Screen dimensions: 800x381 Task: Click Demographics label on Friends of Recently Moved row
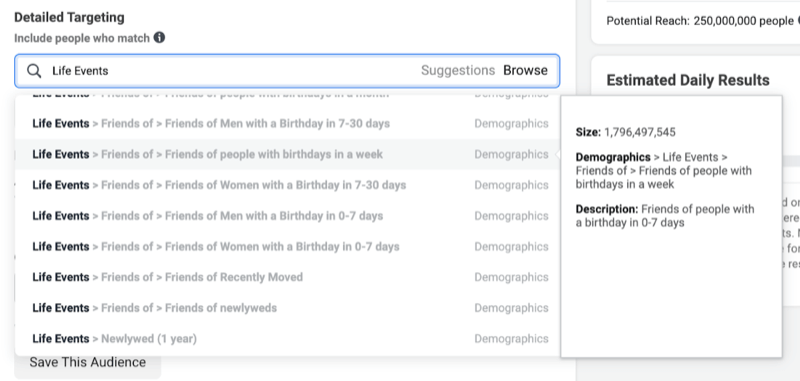click(511, 277)
